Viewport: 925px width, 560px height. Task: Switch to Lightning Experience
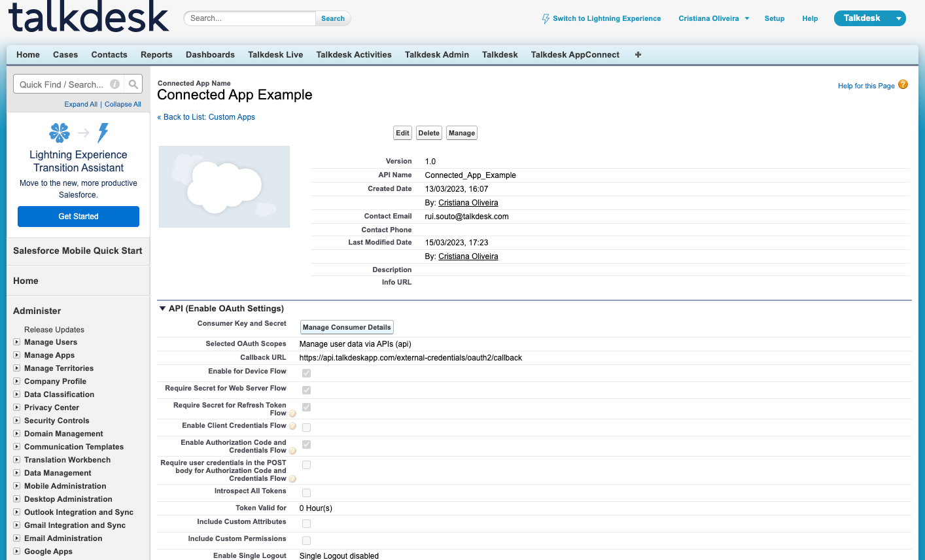click(x=601, y=18)
